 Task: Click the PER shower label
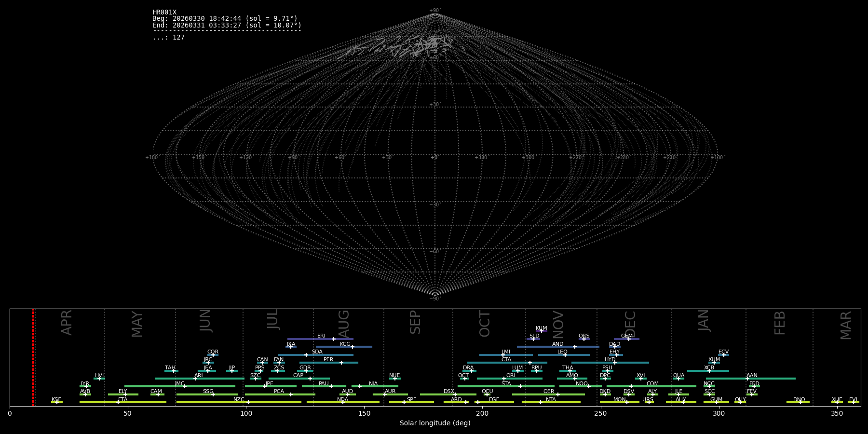click(x=328, y=360)
